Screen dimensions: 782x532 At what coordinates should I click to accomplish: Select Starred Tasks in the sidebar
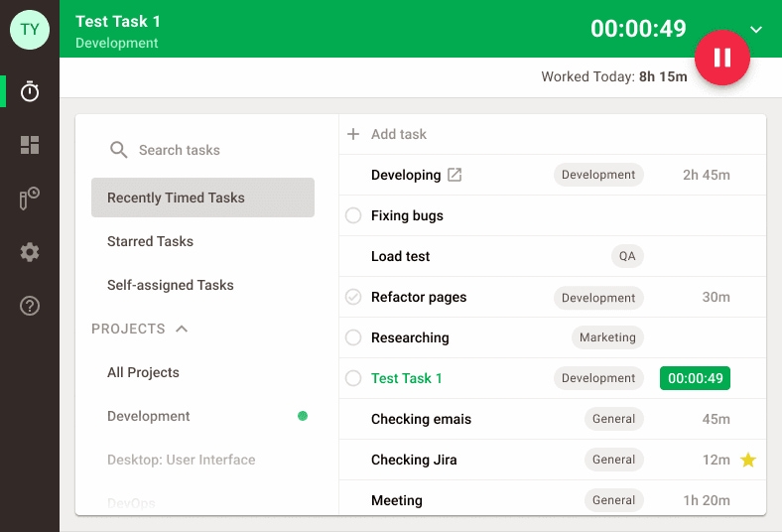coord(150,241)
